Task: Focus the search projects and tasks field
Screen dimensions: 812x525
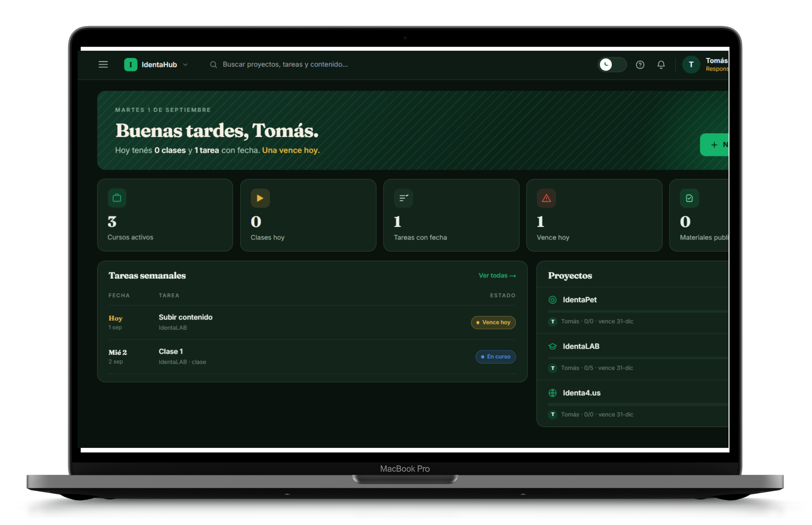Action: 285,65
